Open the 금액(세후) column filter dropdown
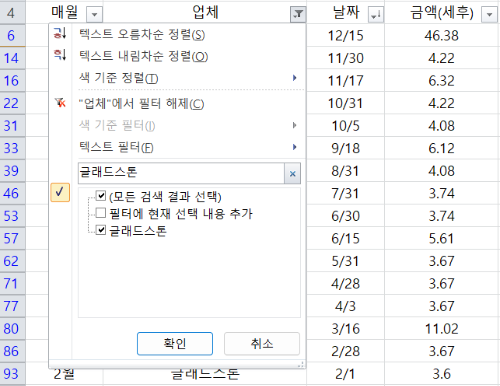Screen dimensions: 500x386 pyautogui.click(x=489, y=14)
